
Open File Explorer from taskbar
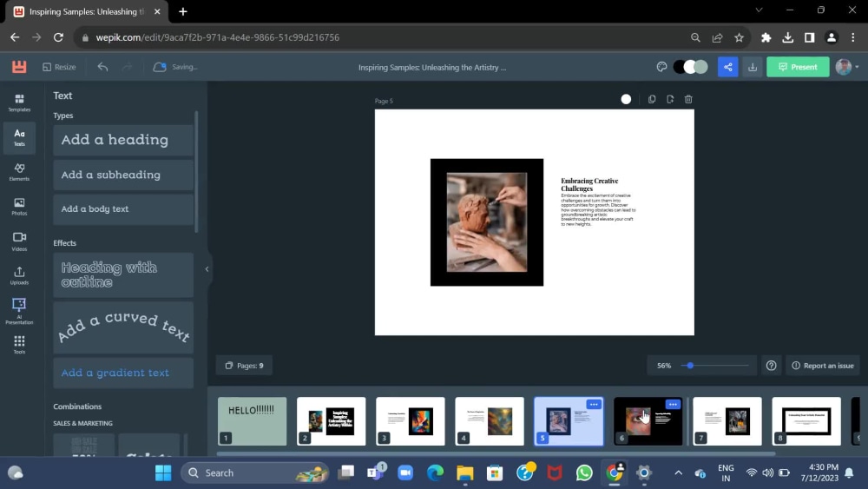coord(465,473)
